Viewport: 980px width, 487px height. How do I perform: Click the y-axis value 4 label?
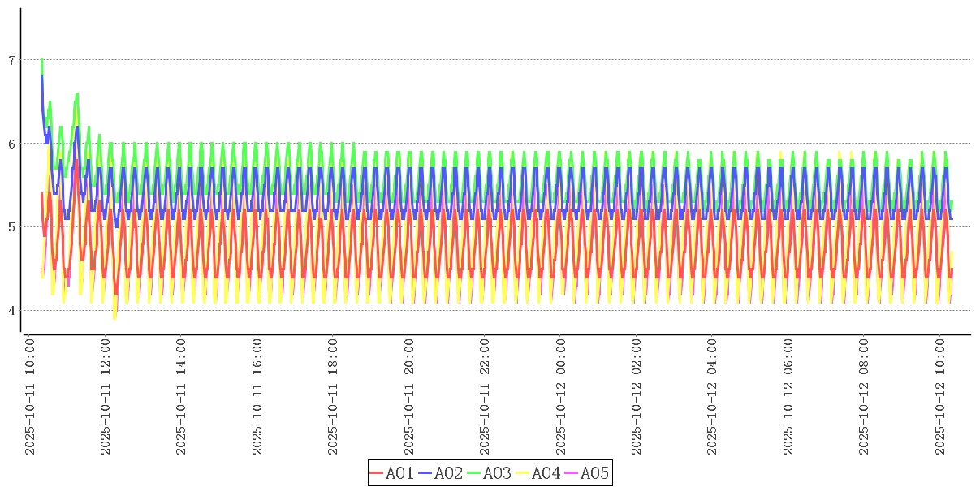(11, 311)
